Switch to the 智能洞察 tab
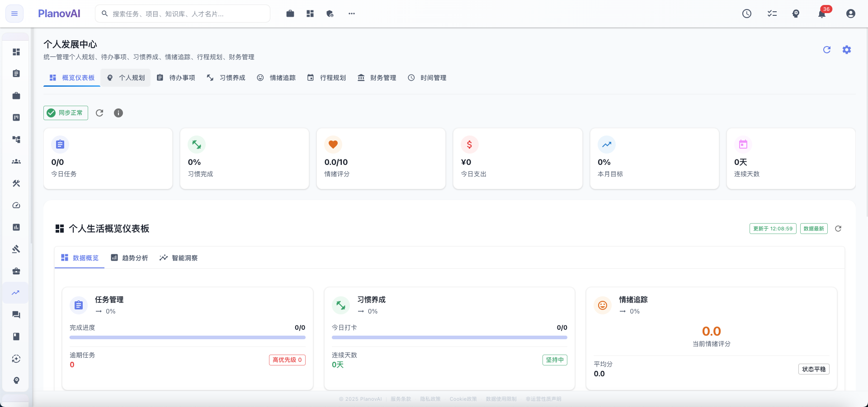This screenshot has width=868, height=407. 179,258
